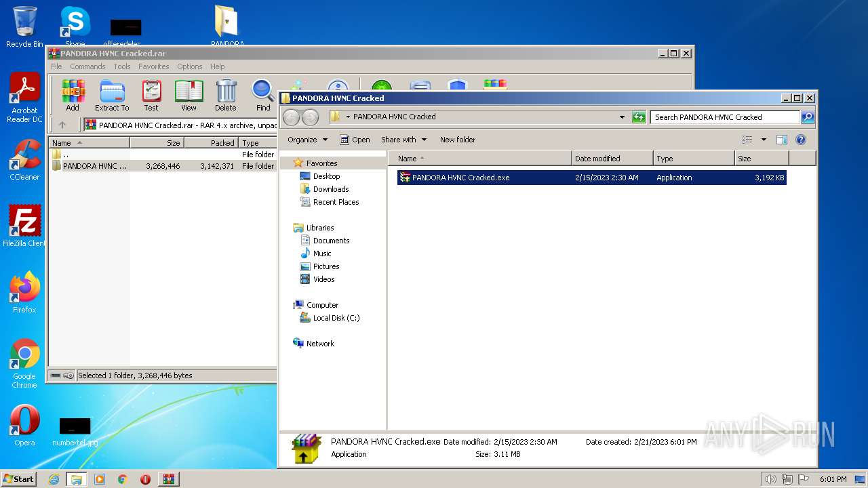Select Skype desktop shortcut
Viewport: 868px width, 488px height.
pyautogui.click(x=75, y=26)
